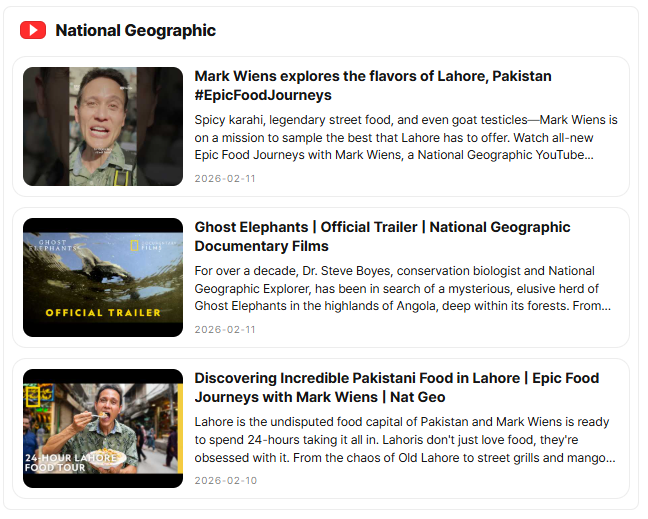The image size is (648, 519).
Task: Click the 2026-02-10 date label
Action: 225,481
